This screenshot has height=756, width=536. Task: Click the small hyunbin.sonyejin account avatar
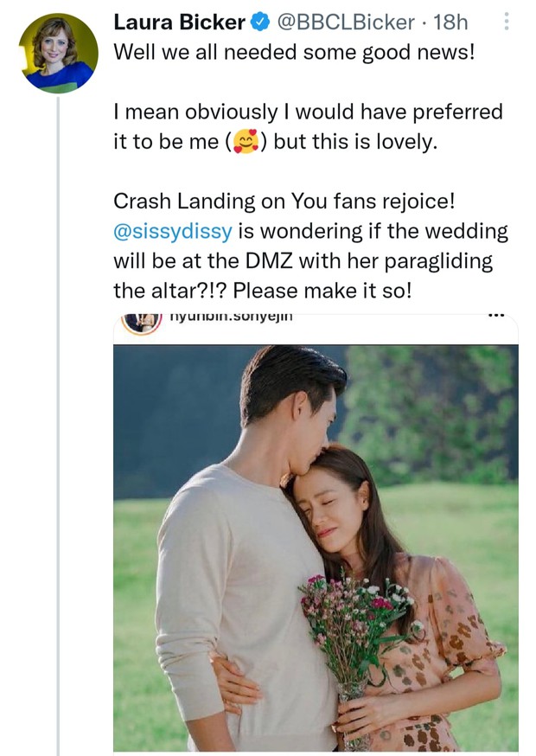140,319
